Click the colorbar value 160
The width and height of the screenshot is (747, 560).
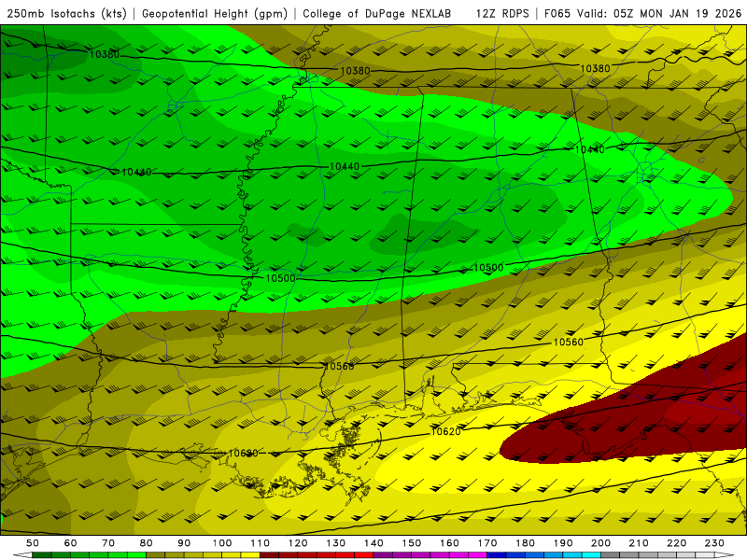449,543
